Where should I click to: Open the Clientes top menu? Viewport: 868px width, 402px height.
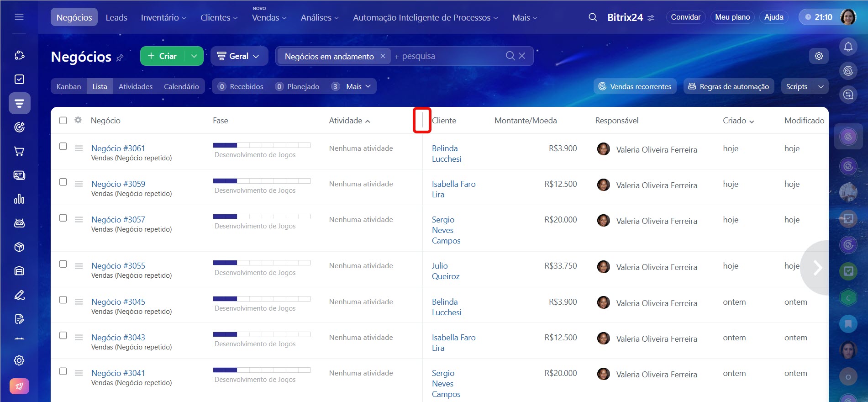(x=219, y=17)
